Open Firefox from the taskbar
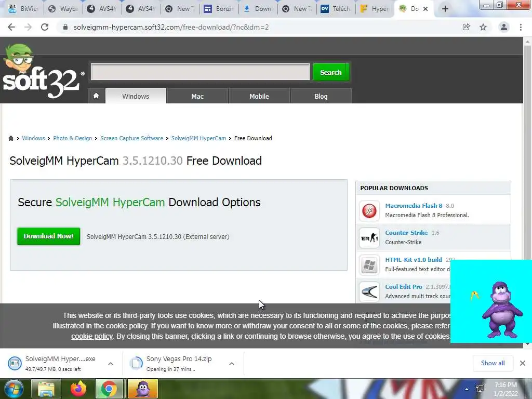The height and width of the screenshot is (399, 532). pos(78,389)
